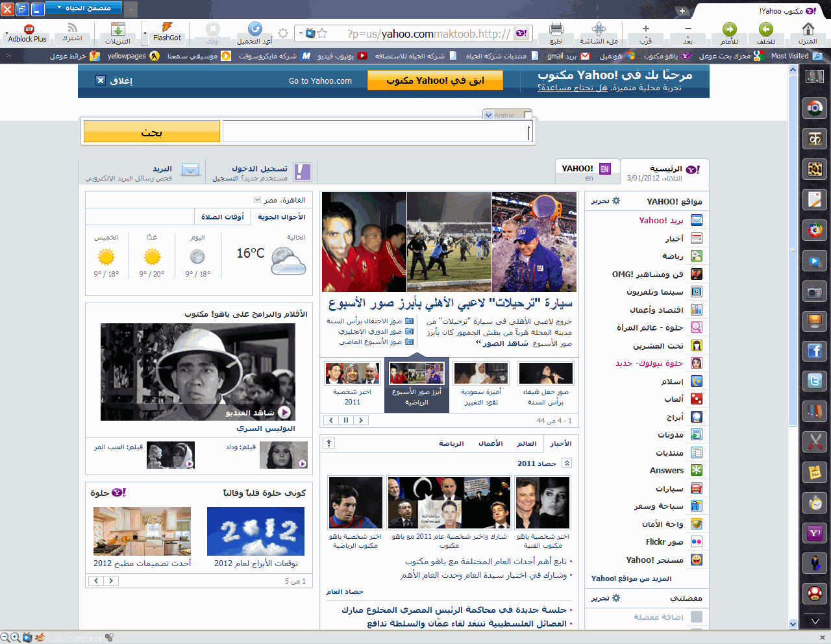Open the تسجيل الدخول sign-in link
Viewport: 831px width, 644px height.
(260, 168)
